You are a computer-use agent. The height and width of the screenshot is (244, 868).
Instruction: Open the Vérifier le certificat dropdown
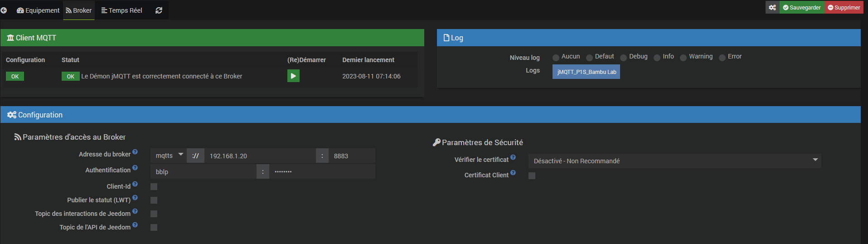(x=674, y=161)
